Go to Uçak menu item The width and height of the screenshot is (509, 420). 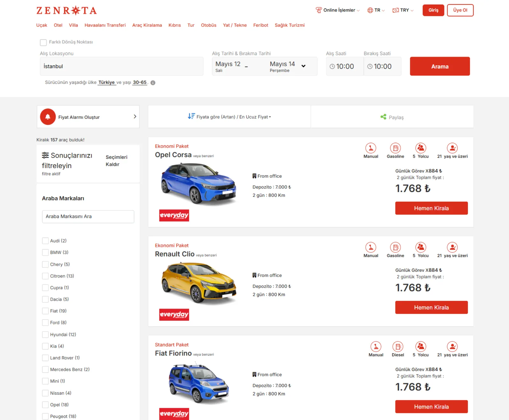42,25
